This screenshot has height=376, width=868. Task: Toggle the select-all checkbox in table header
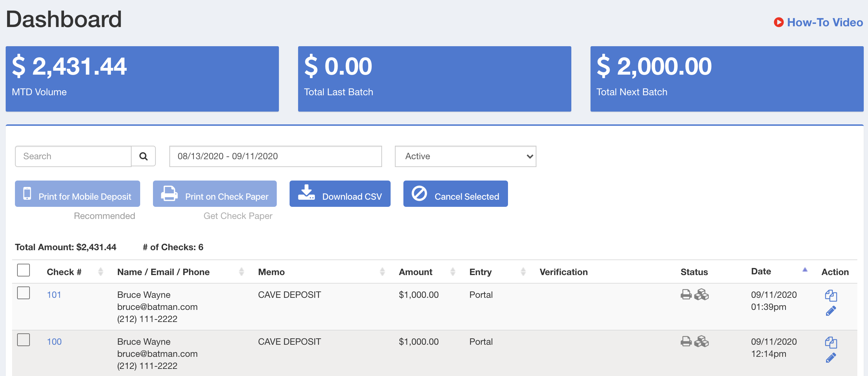tap(23, 270)
